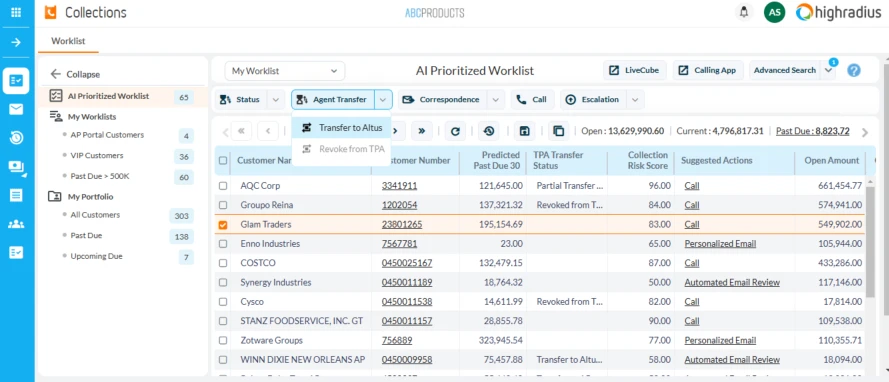
Task: Open Automated Email Review for Synergy Industries
Action: [x=732, y=282]
